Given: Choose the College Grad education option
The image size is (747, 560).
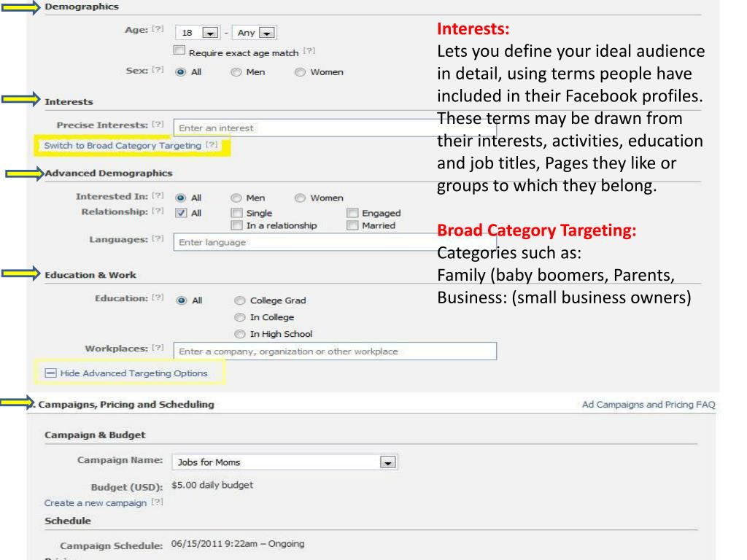Looking at the screenshot, I should [239, 300].
